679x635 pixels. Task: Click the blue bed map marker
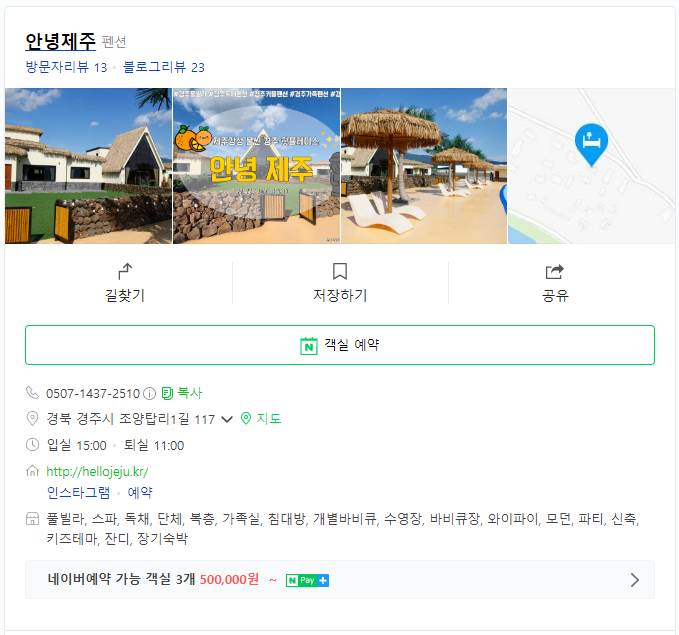(x=591, y=145)
